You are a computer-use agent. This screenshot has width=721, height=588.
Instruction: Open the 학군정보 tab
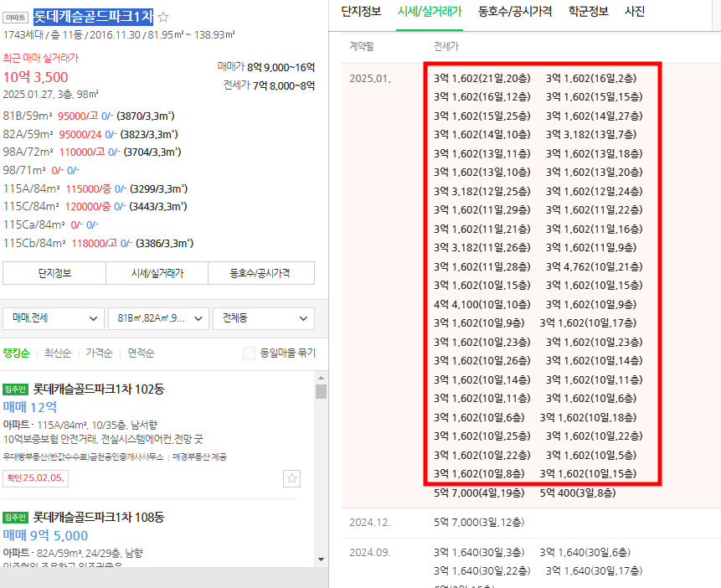pos(588,12)
